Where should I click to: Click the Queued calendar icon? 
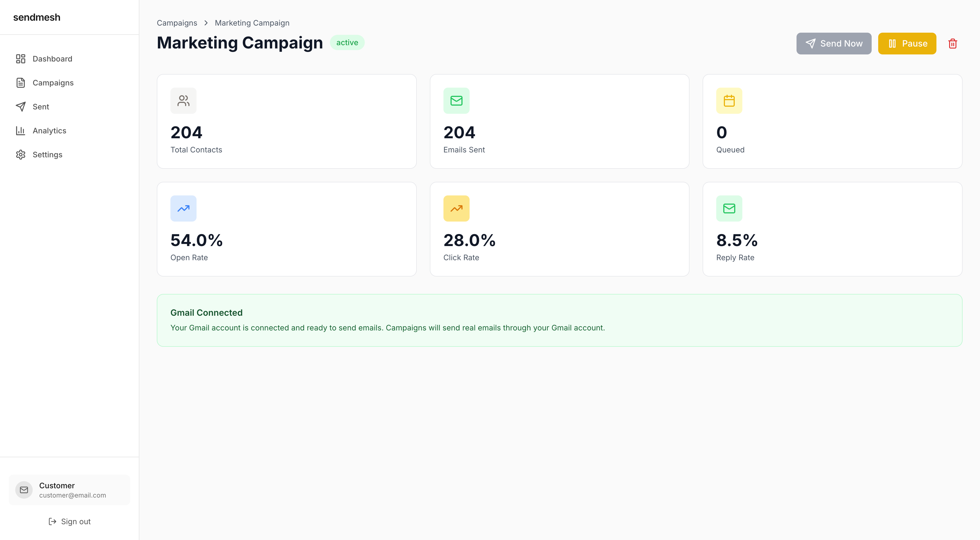coord(729,101)
